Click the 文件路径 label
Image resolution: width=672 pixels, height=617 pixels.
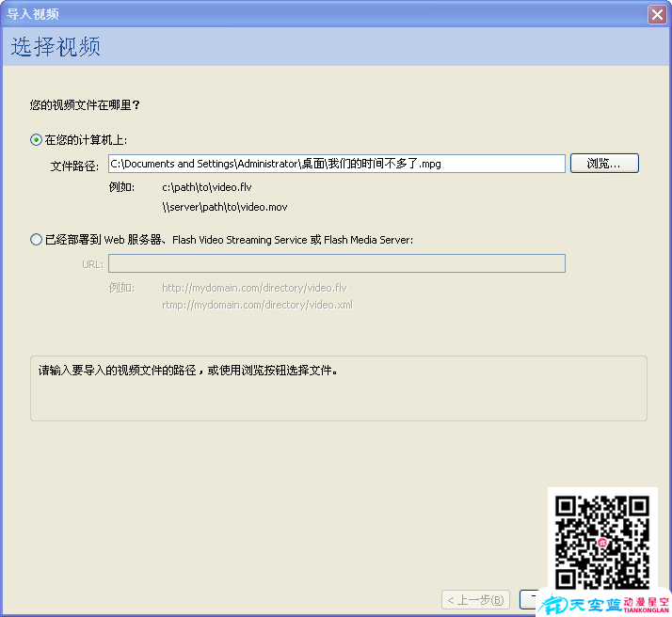click(74, 166)
